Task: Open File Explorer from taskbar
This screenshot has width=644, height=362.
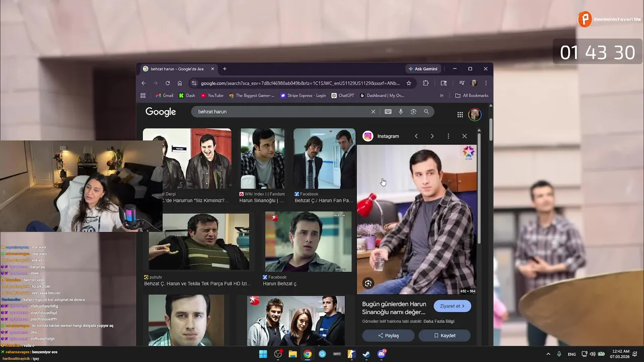Action: click(293, 354)
